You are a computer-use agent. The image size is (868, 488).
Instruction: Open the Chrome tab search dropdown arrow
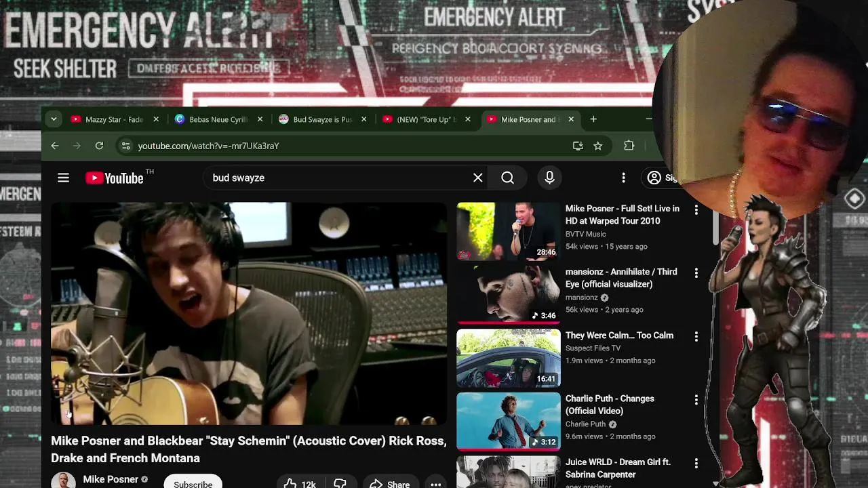click(54, 119)
